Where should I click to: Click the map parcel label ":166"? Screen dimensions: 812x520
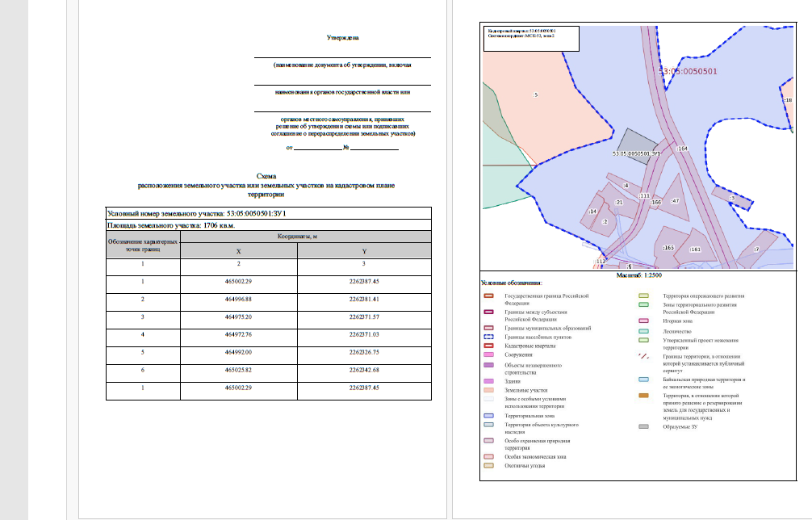(x=655, y=203)
